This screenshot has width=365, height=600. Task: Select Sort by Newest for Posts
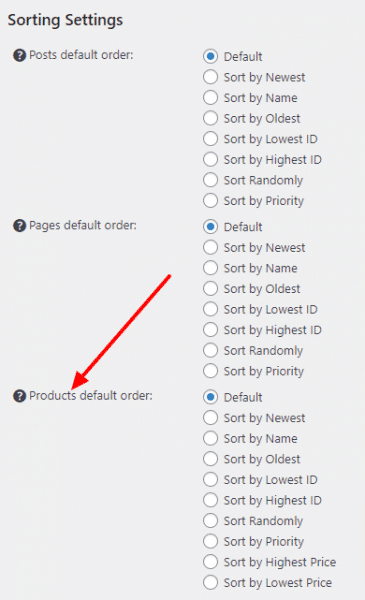[210, 77]
